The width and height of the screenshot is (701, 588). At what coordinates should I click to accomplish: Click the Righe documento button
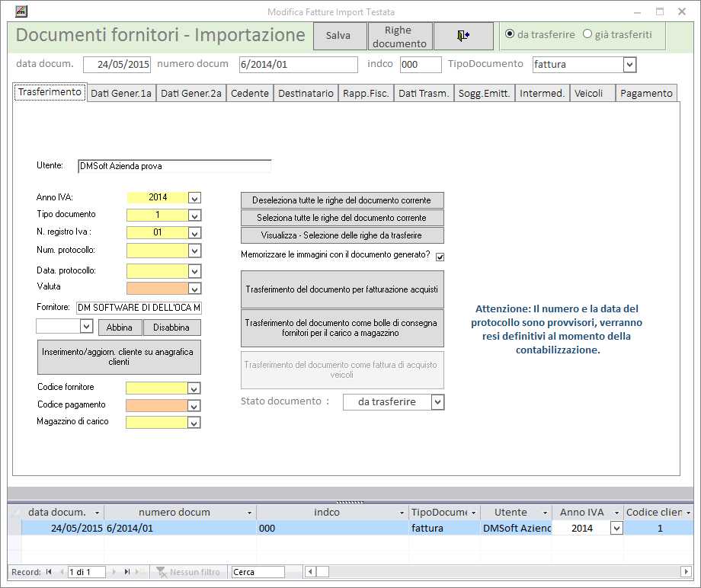[x=400, y=37]
